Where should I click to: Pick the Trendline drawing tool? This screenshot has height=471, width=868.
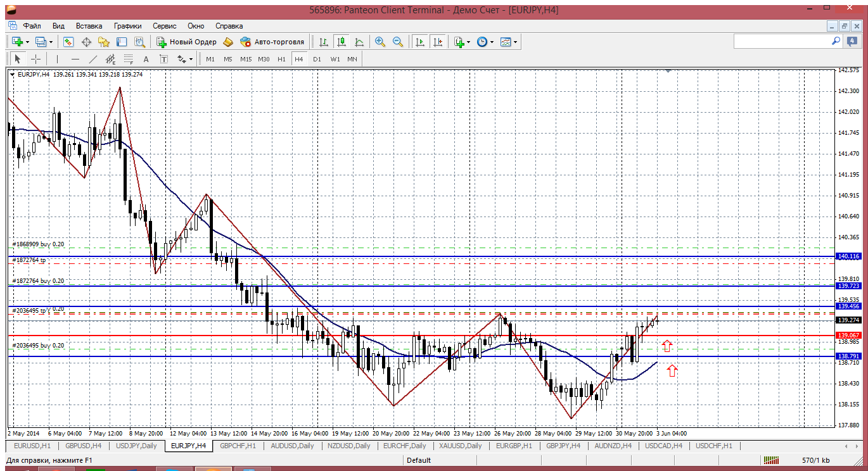click(x=93, y=59)
